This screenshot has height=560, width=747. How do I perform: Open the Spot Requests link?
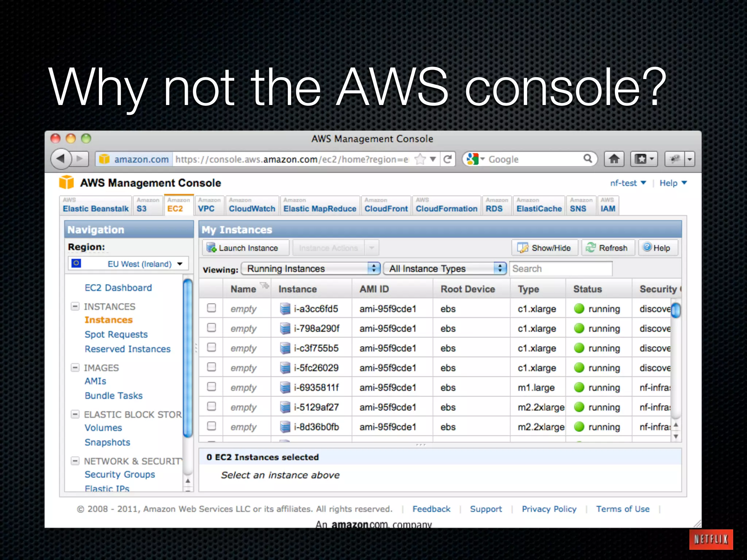(116, 334)
